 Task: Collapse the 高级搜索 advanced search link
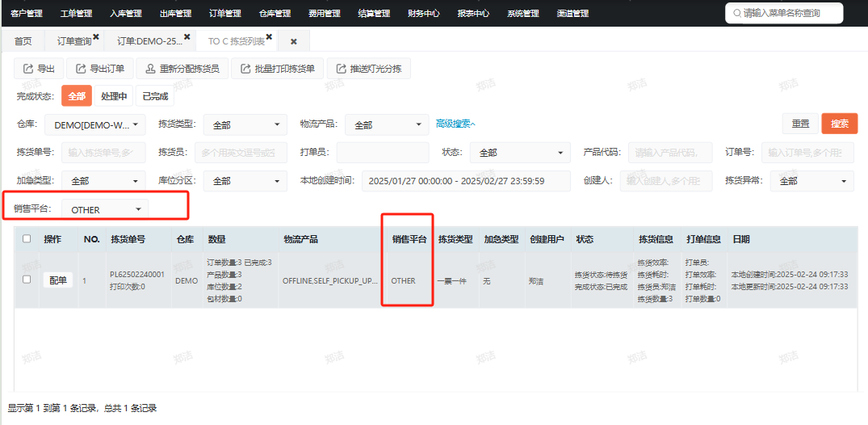coord(455,124)
